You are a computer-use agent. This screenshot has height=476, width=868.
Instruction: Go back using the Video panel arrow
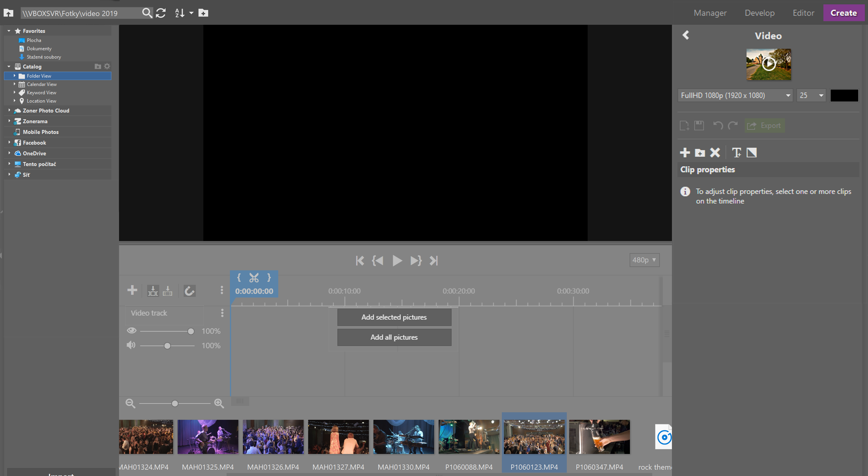pyautogui.click(x=686, y=35)
